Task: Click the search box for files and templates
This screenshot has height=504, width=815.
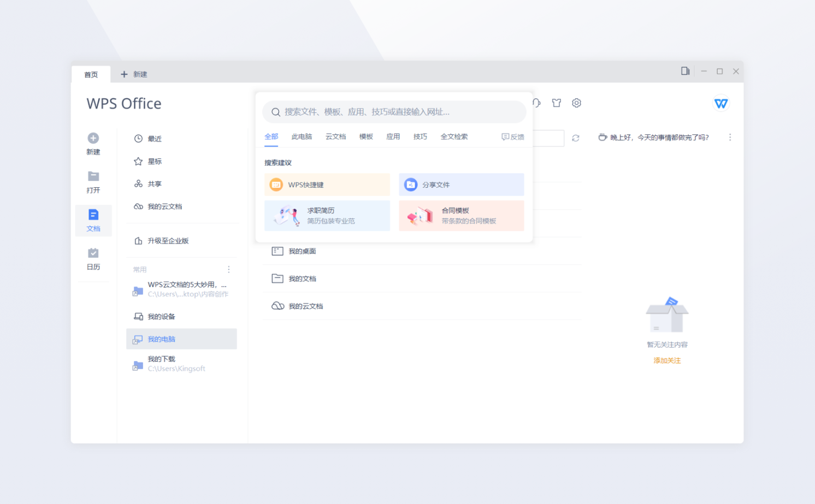Action: (x=394, y=112)
